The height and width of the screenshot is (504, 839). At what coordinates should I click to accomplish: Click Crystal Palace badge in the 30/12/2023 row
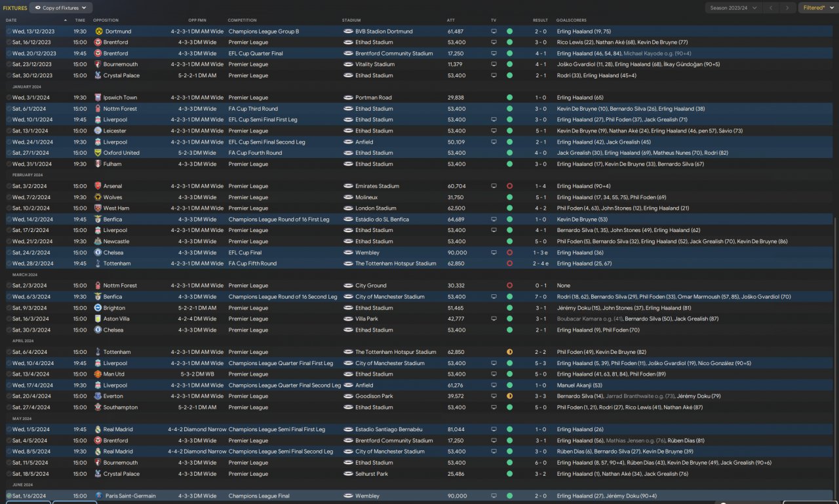98,76
